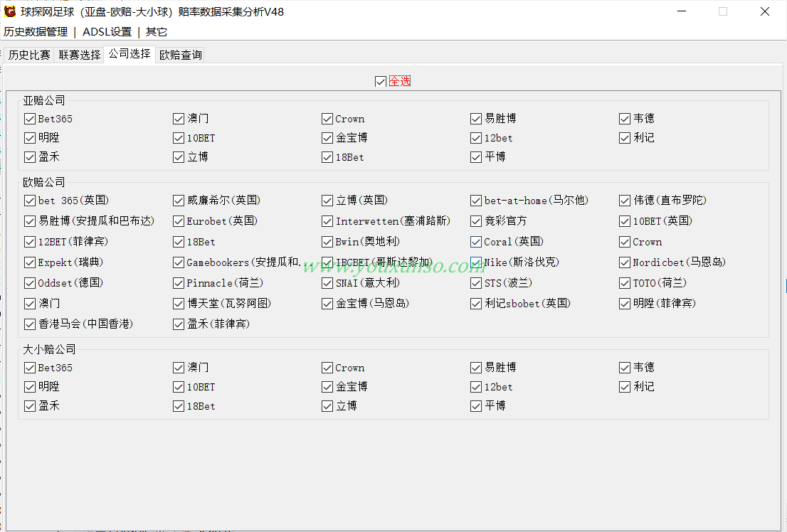Uncheck 易胜博 under 亚赔公司
Viewport: 787px width, 532px height.
coord(476,119)
